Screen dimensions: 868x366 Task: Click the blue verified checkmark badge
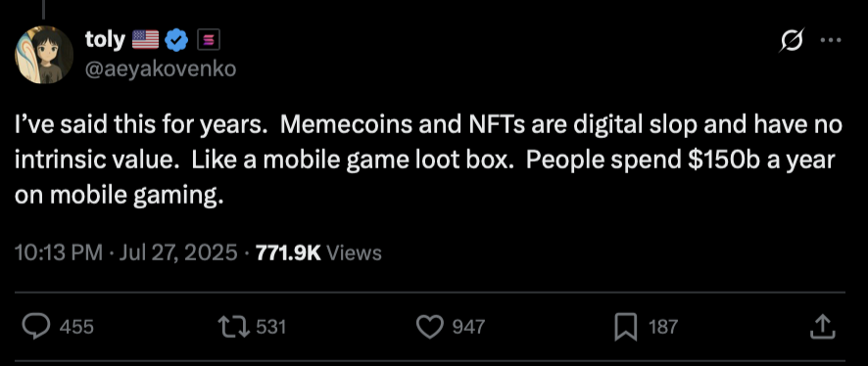[x=177, y=40]
